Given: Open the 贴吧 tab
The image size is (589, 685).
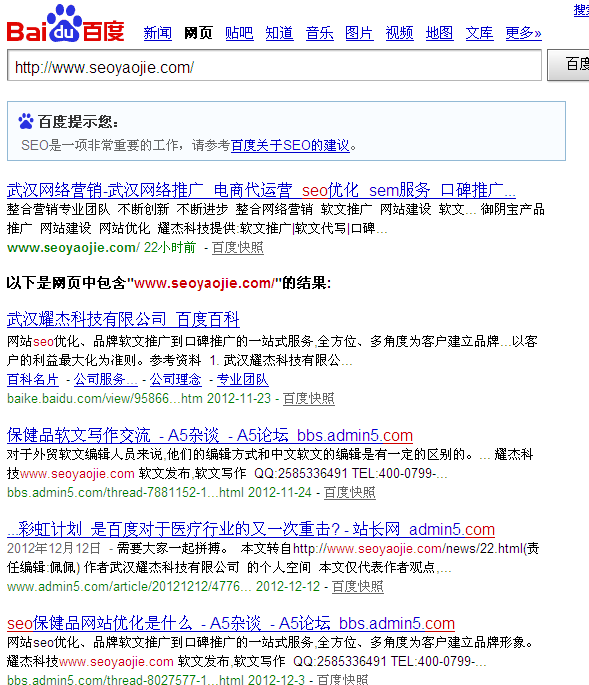Looking at the screenshot, I should tap(239, 33).
